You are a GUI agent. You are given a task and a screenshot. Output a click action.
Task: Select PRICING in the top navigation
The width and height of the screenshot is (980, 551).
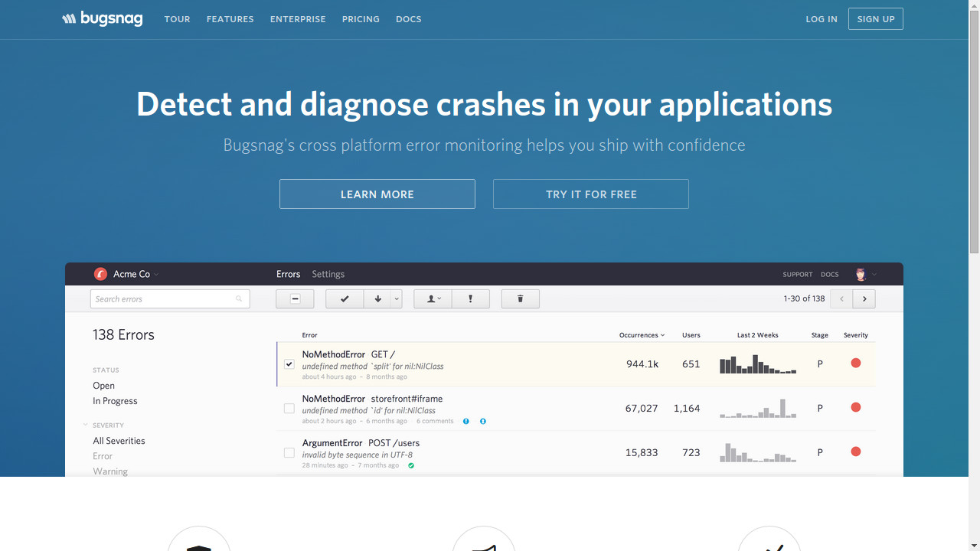[x=361, y=19]
